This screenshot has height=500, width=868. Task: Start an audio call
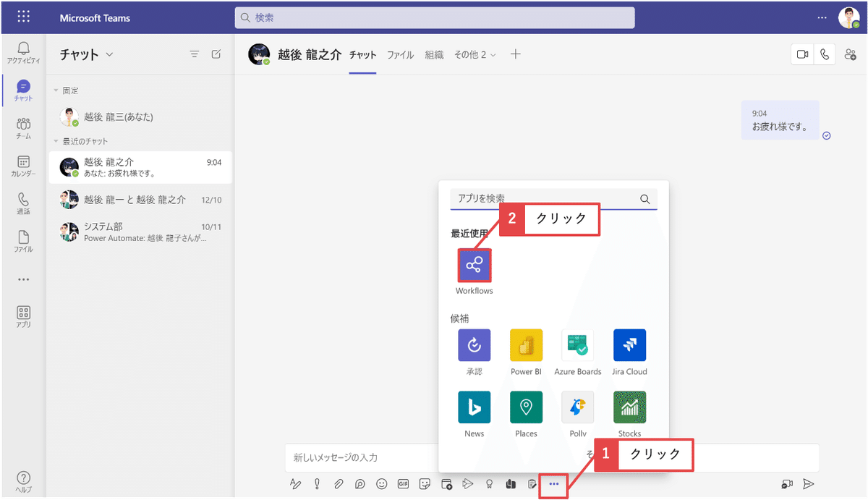pos(824,54)
